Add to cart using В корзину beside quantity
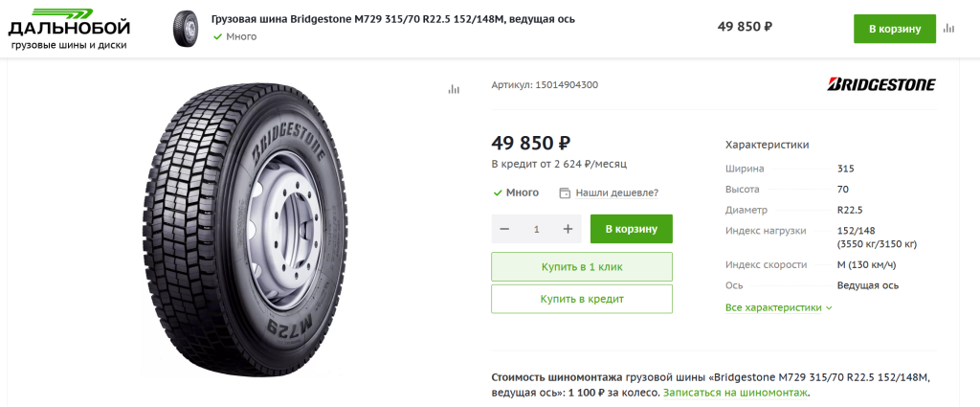Screen dimensions: 980x407 click(631, 229)
